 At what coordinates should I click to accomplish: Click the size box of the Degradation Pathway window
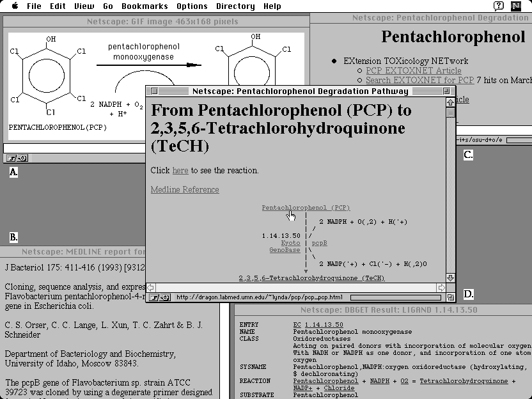pos(450,297)
